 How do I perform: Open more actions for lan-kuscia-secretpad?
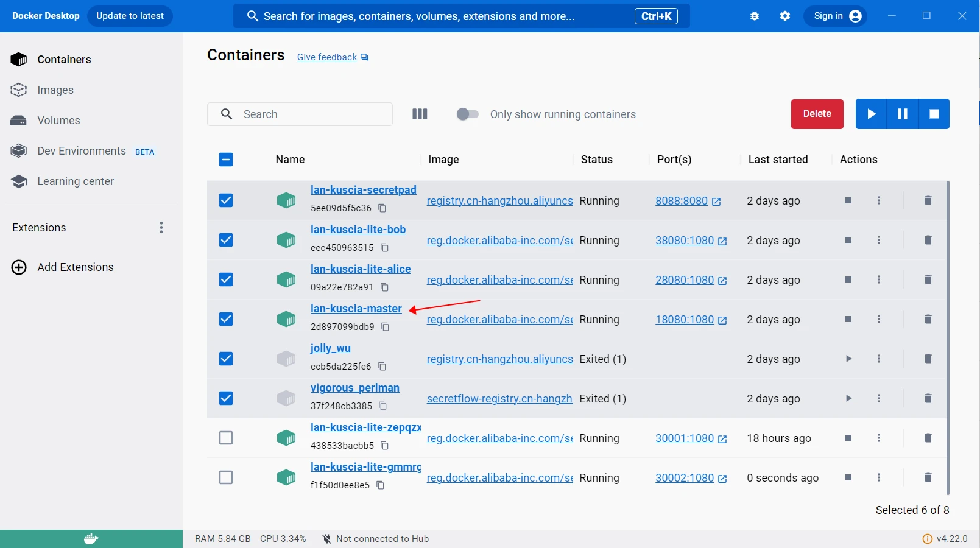pos(879,200)
